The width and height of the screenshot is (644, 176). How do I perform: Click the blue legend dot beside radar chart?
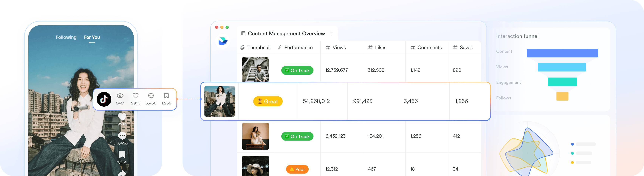[572, 144]
